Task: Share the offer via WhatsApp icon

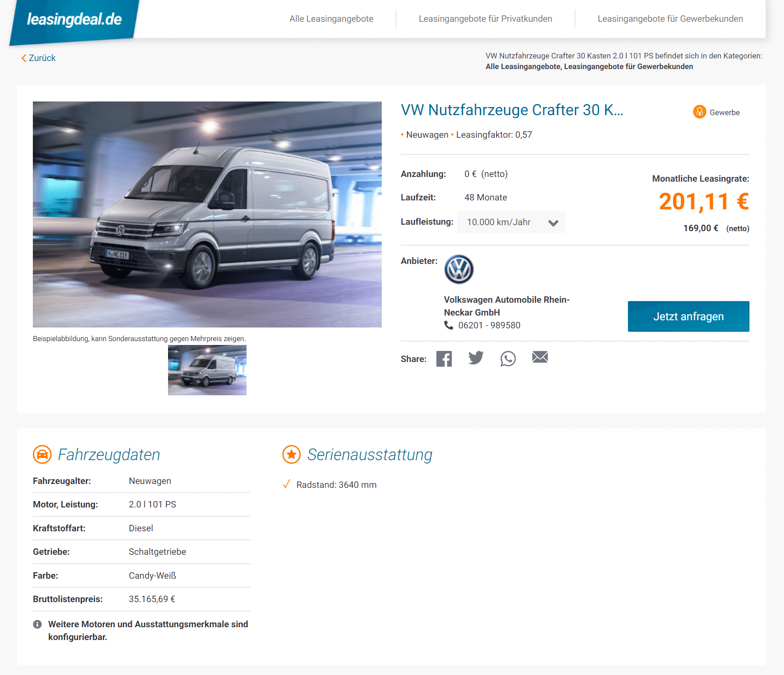Action: point(508,359)
